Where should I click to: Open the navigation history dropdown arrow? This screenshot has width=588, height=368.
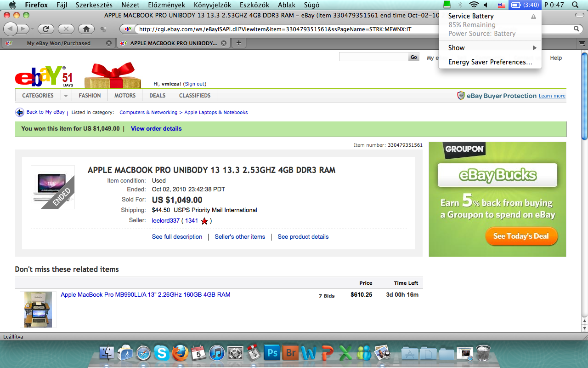click(32, 29)
